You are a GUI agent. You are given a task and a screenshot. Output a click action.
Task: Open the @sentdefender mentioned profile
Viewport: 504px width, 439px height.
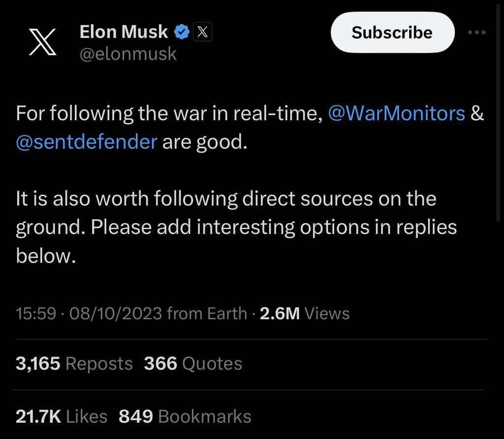(x=86, y=141)
